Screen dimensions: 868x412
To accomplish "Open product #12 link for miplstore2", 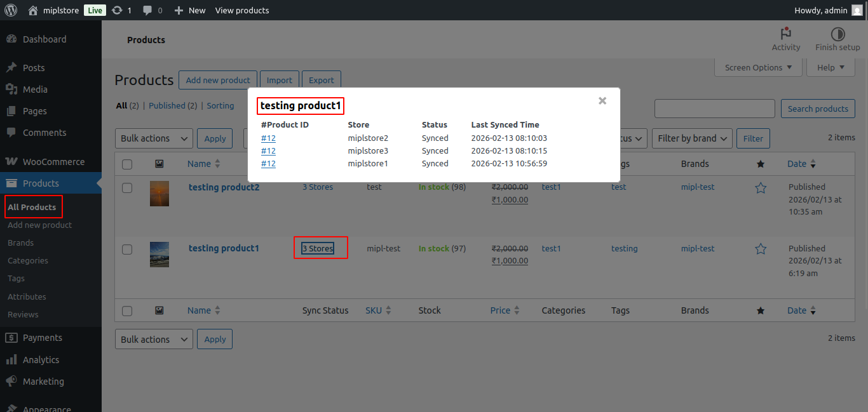I will 268,138.
